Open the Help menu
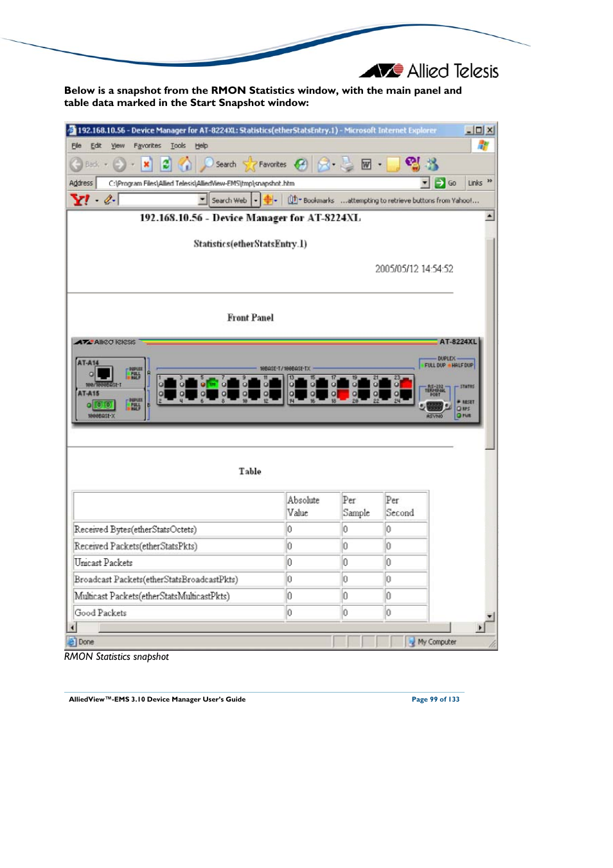The height and width of the screenshot is (868, 613). (x=201, y=146)
